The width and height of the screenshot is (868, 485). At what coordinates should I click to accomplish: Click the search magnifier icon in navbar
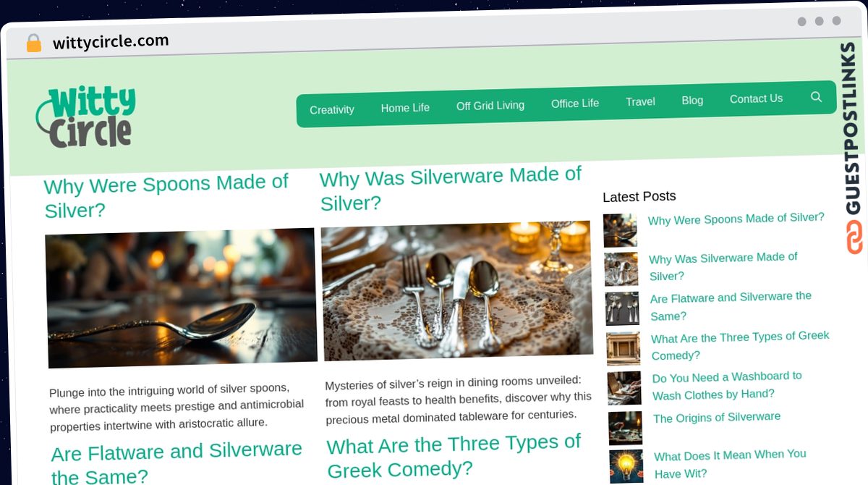point(816,96)
